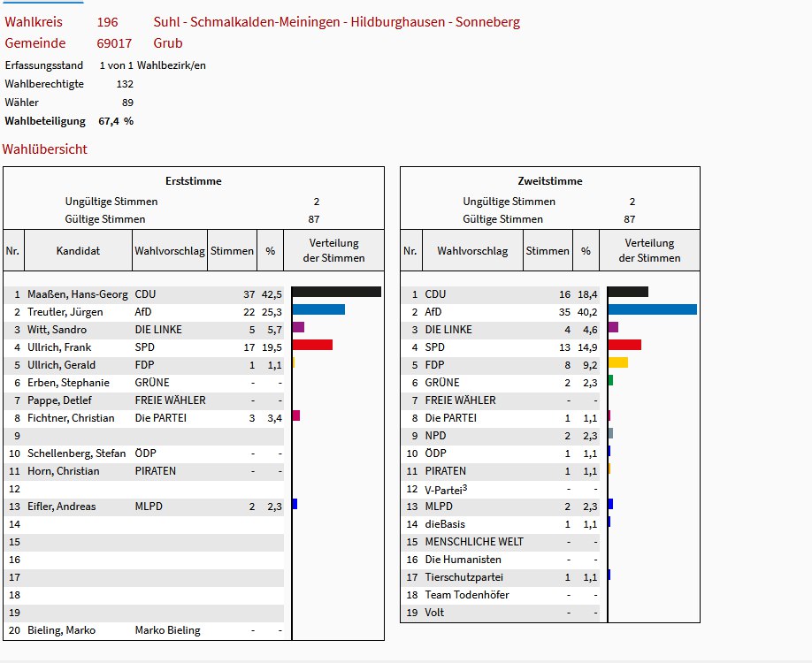Select candidate Schellenberg, Stefan
Screen dimensions: 812x663
[77, 453]
